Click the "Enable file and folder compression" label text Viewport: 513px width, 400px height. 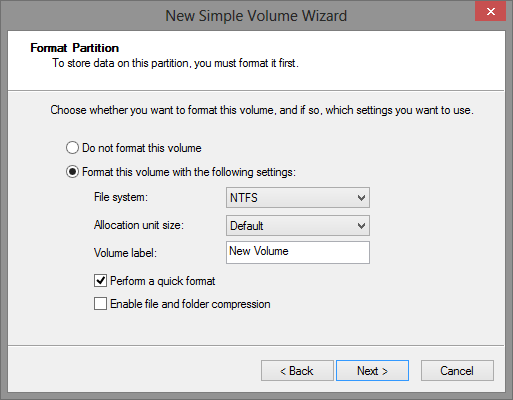pyautogui.click(x=190, y=304)
